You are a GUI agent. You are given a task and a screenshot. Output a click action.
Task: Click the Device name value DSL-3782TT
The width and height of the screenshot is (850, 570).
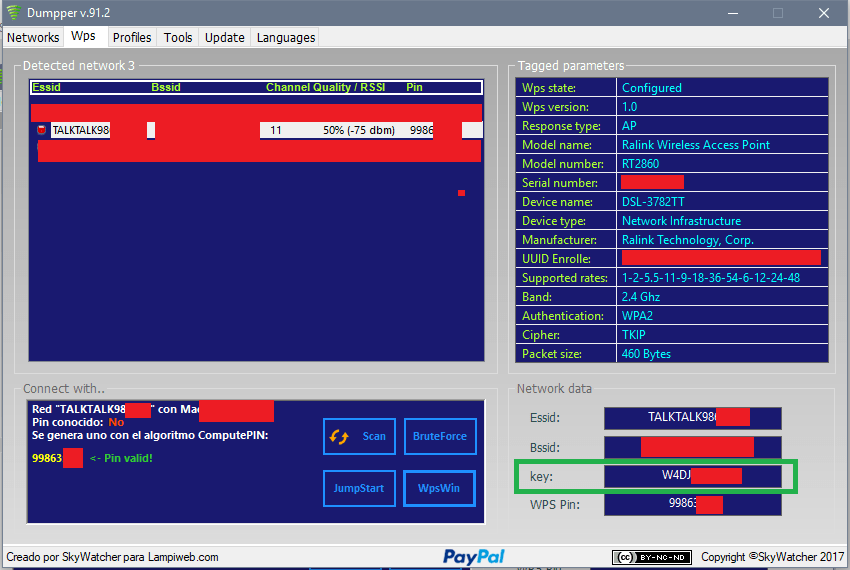click(653, 202)
